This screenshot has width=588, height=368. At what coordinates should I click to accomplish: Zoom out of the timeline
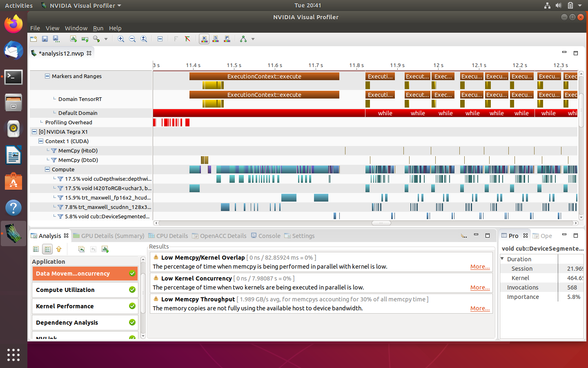(132, 39)
